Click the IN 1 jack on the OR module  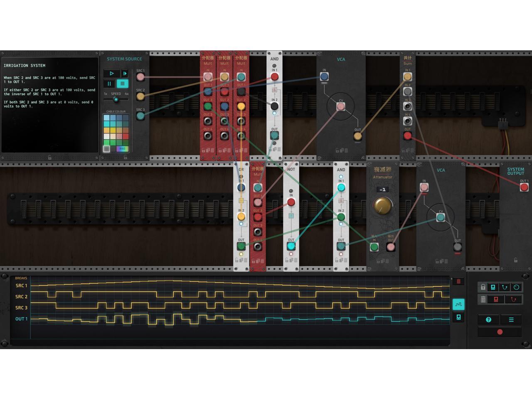(241, 188)
